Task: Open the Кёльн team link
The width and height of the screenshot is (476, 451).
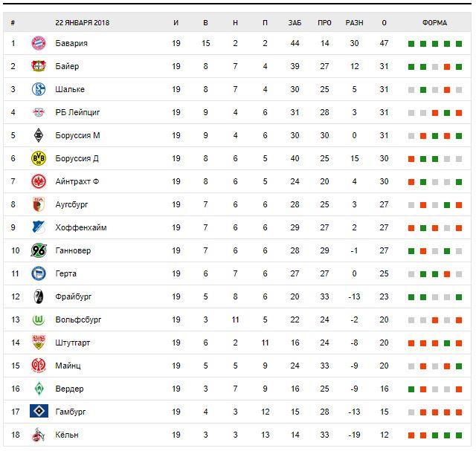Action: point(67,435)
